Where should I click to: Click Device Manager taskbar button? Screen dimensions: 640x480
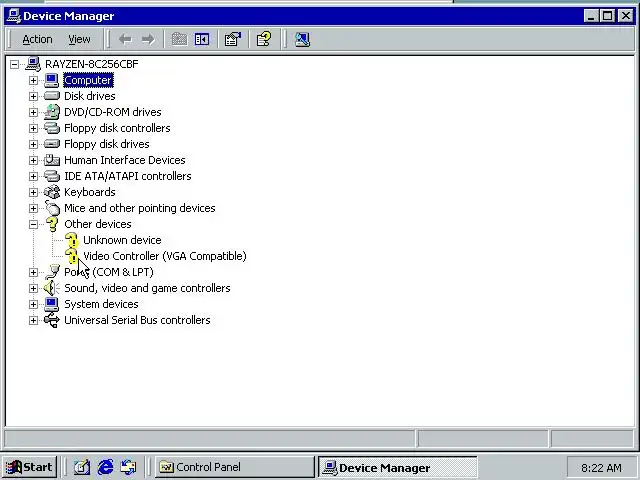398,467
